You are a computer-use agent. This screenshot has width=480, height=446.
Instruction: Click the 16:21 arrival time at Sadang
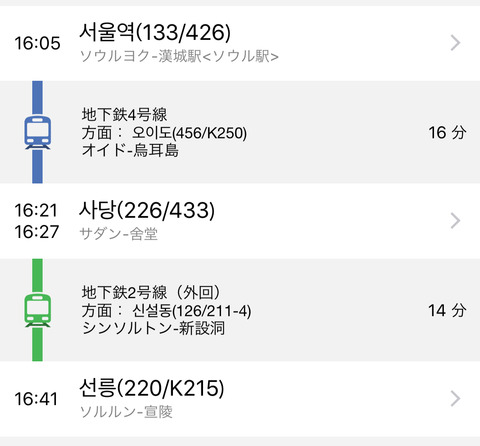(x=36, y=210)
